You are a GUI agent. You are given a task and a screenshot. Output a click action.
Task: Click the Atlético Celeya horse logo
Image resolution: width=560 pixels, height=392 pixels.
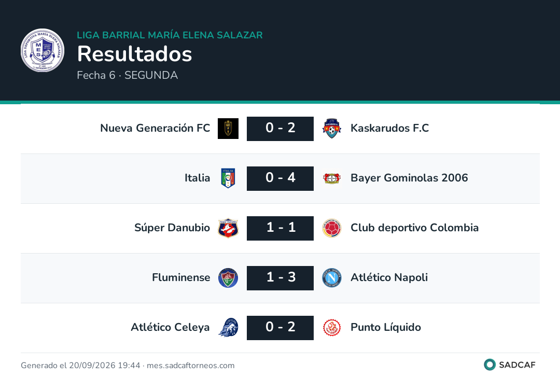pyautogui.click(x=228, y=327)
